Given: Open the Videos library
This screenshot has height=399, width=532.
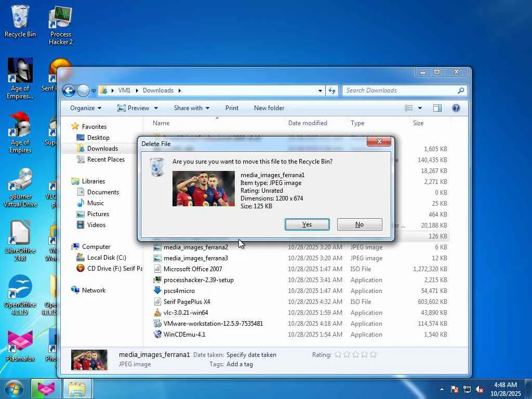Looking at the screenshot, I should (91, 224).
